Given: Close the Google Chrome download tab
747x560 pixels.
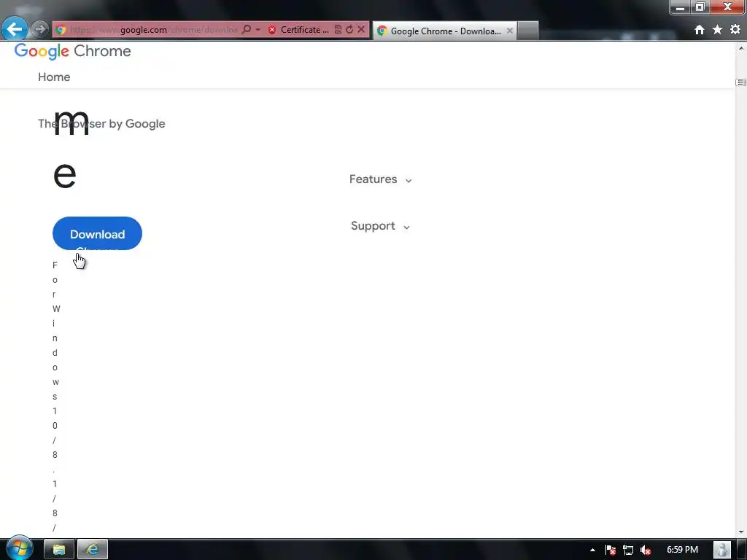Looking at the screenshot, I should pos(510,31).
